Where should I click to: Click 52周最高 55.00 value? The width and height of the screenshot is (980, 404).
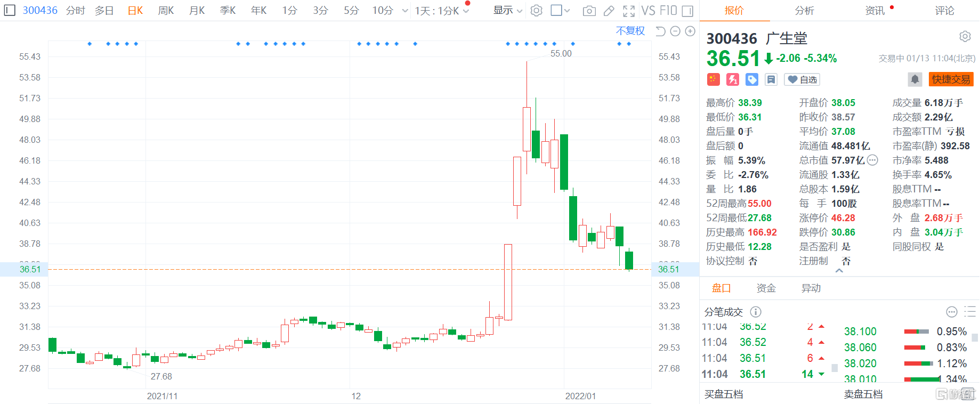click(759, 204)
